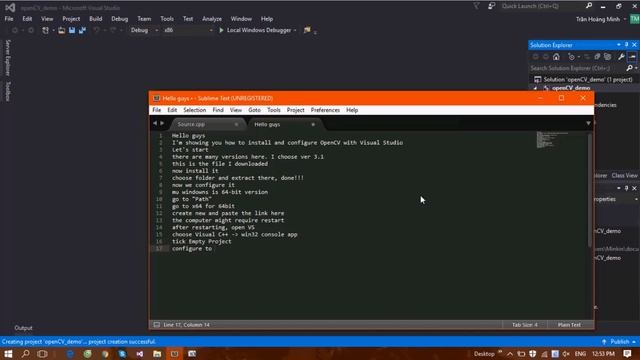Click the Sublime Text vertical scrollbar
The width and height of the screenshot is (640, 360).
click(589, 190)
